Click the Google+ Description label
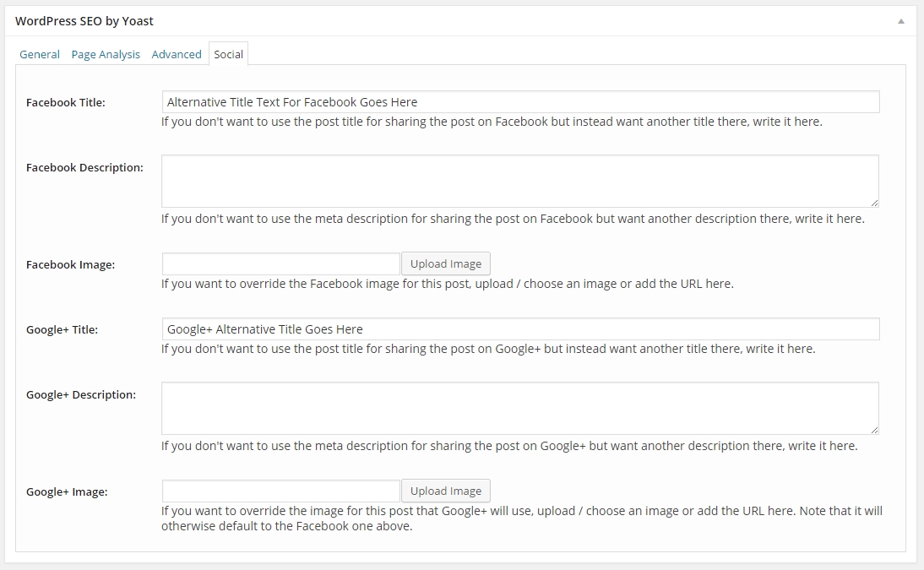 tap(81, 394)
